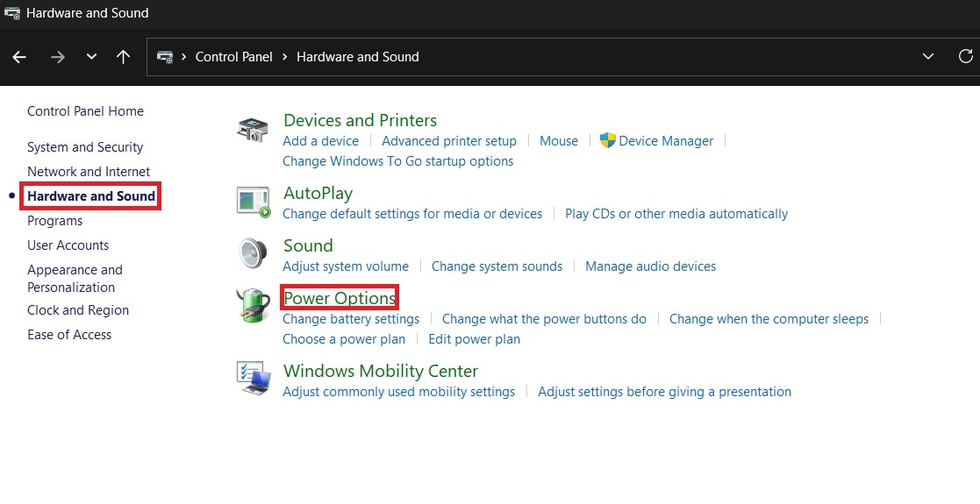Click Change when the computer sleeps

[x=769, y=319]
